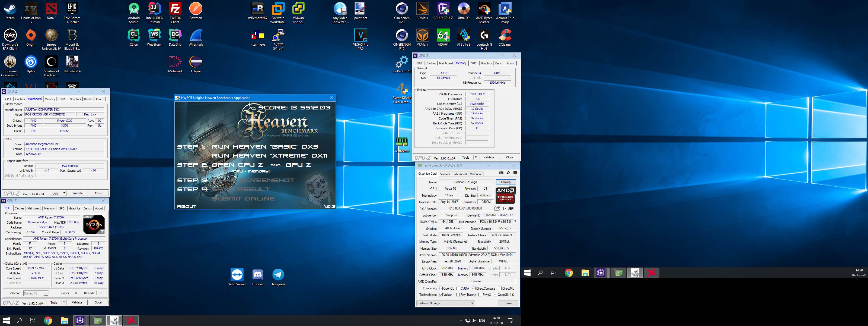This screenshot has width=868, height=326.
Task: Launch mRemoteNG shortcut
Action: 257,11
